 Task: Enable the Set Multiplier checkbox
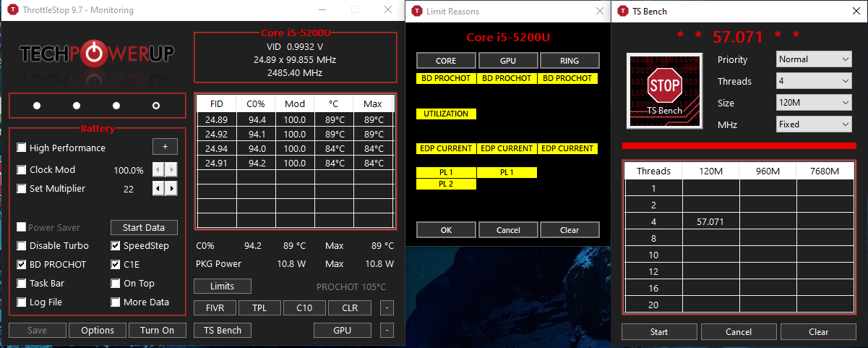(22, 189)
